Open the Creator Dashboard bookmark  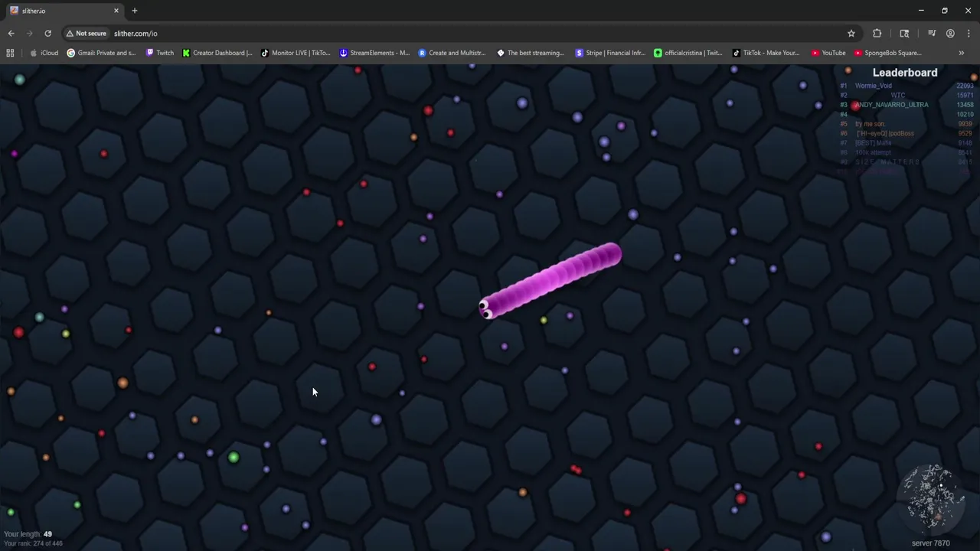[x=217, y=53]
